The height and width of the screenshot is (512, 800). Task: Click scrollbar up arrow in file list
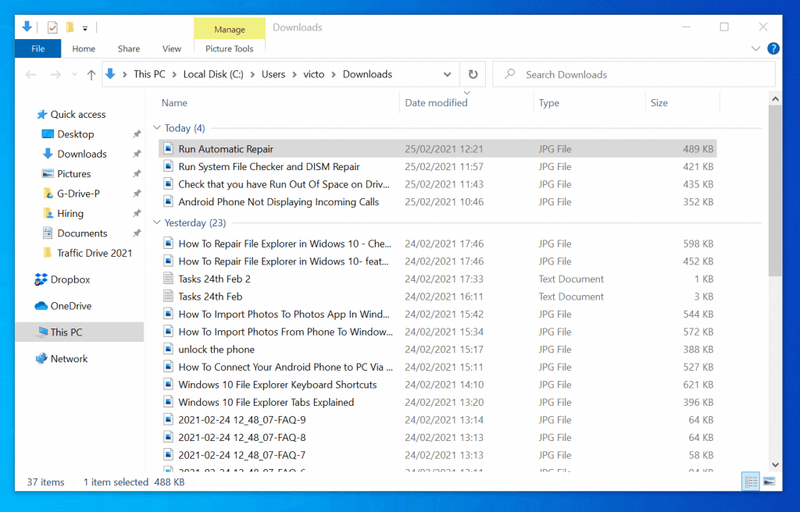775,99
